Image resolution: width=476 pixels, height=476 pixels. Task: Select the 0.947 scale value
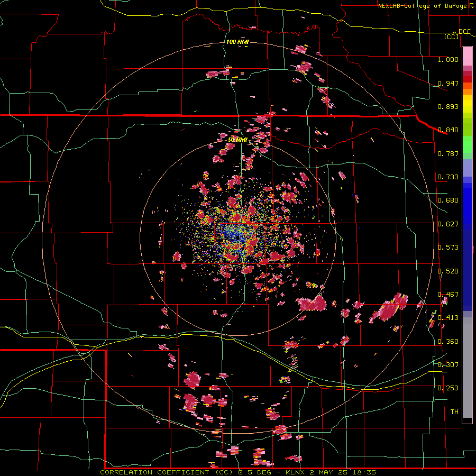448,83
